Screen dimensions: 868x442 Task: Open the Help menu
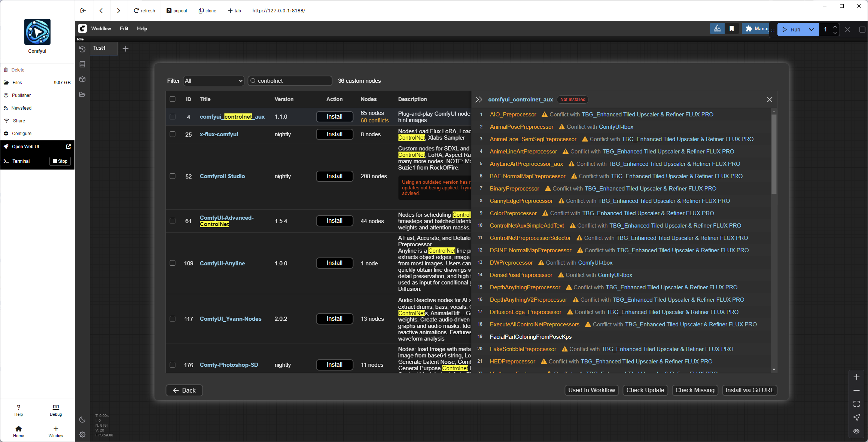coord(142,28)
